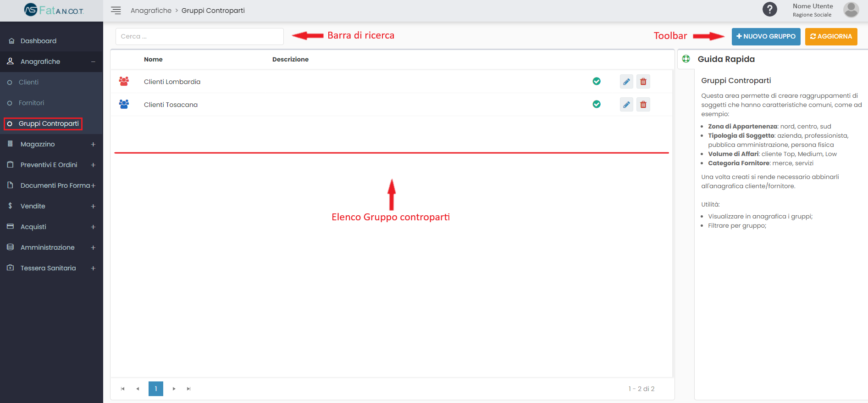Go to the next page arrow

pyautogui.click(x=174, y=389)
